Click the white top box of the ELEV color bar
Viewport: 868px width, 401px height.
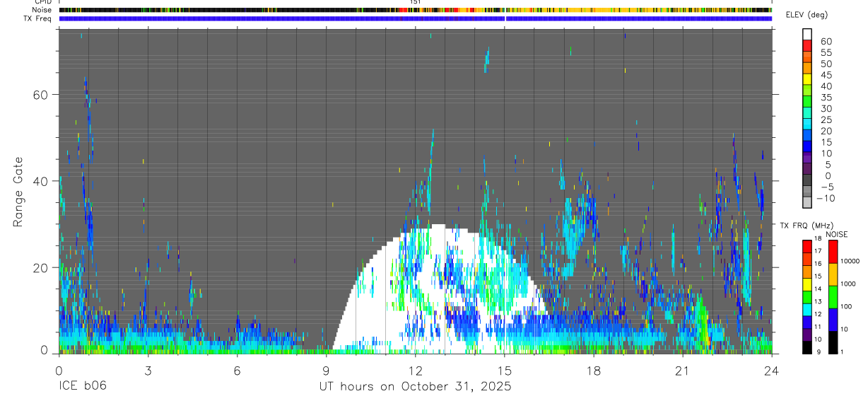pos(807,34)
